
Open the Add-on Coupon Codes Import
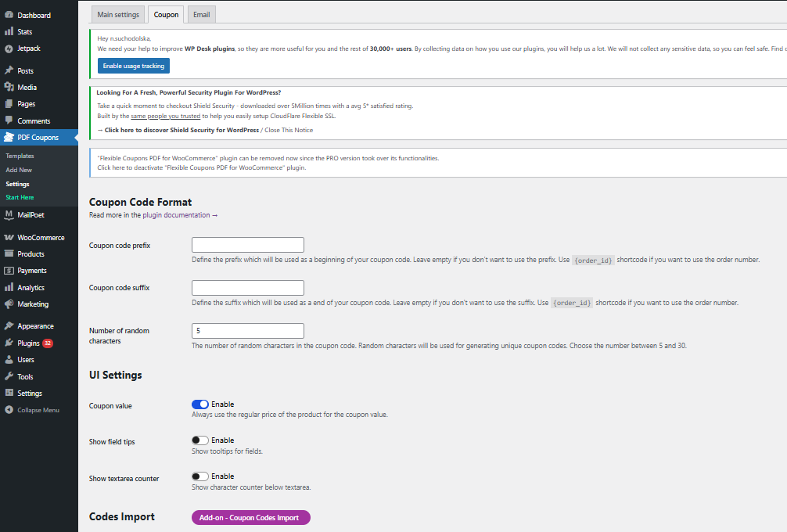pos(250,517)
